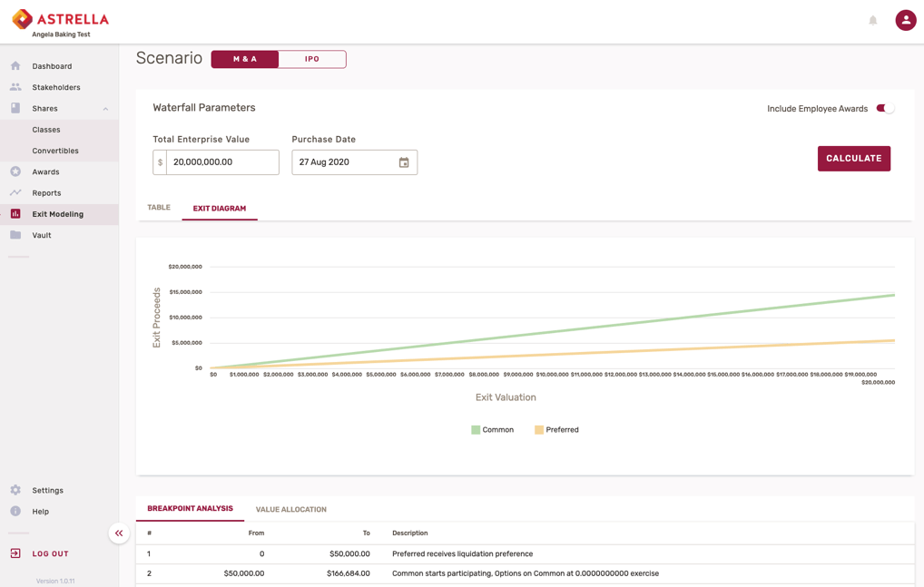Open Convertibles under Shares
This screenshot has height=587, width=924.
(x=55, y=151)
